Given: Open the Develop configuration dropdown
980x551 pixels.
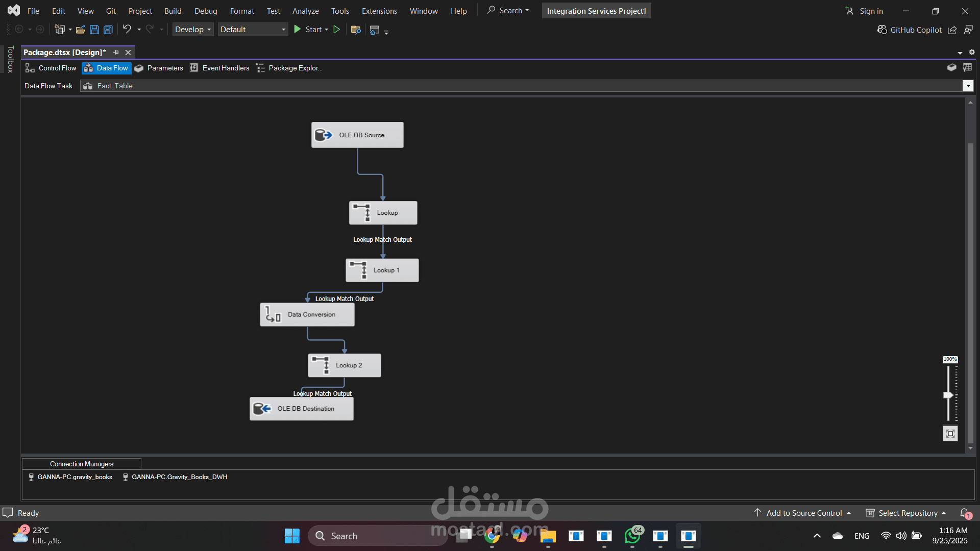Looking at the screenshot, I should point(192,30).
